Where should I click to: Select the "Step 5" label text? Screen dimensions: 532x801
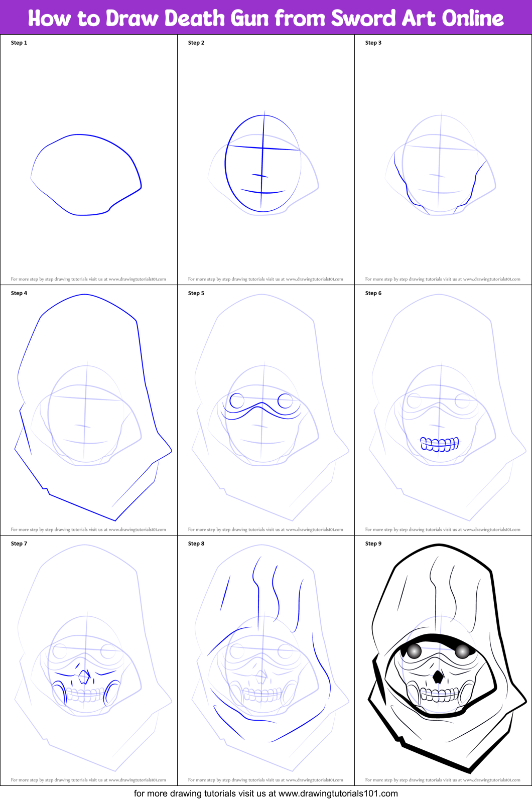coord(196,293)
